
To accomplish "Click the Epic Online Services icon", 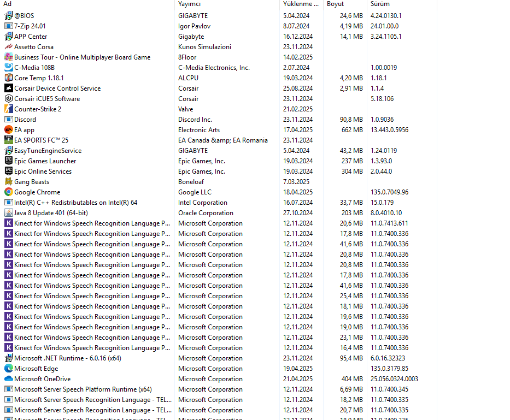I will click(x=9, y=171).
